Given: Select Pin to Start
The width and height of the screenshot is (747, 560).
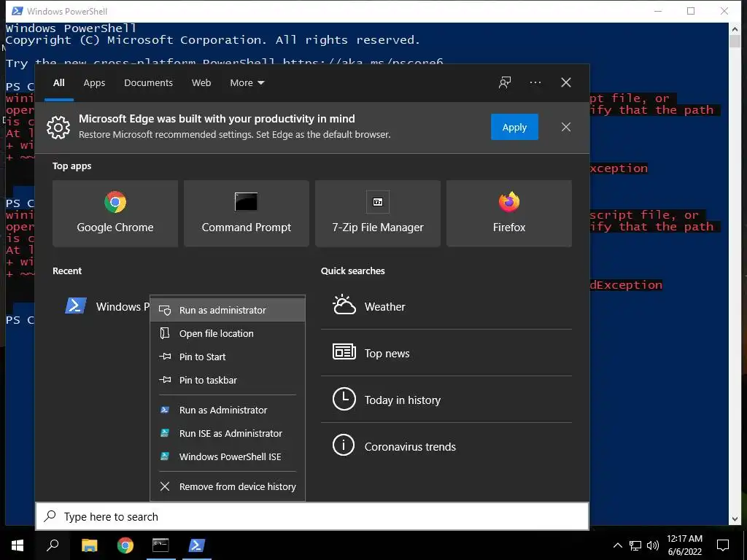Looking at the screenshot, I should pos(228,357).
